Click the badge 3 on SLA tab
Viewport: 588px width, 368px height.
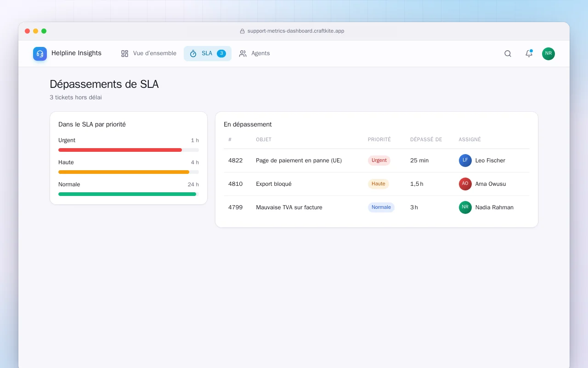[221, 53]
